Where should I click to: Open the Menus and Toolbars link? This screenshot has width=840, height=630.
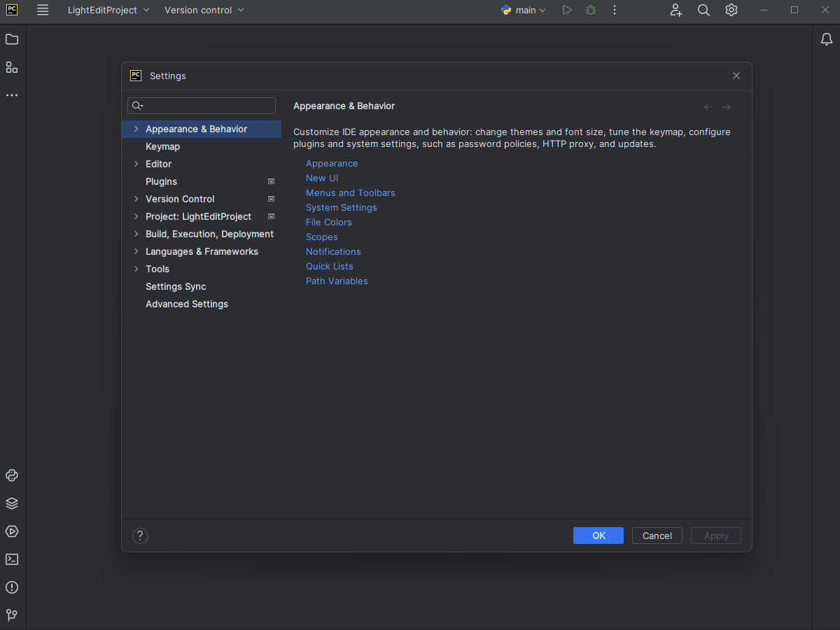coord(351,192)
